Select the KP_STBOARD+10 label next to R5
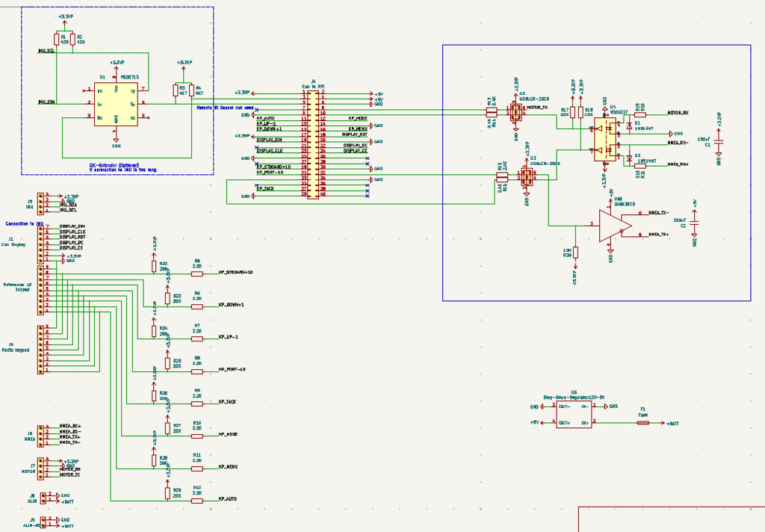 [235, 272]
